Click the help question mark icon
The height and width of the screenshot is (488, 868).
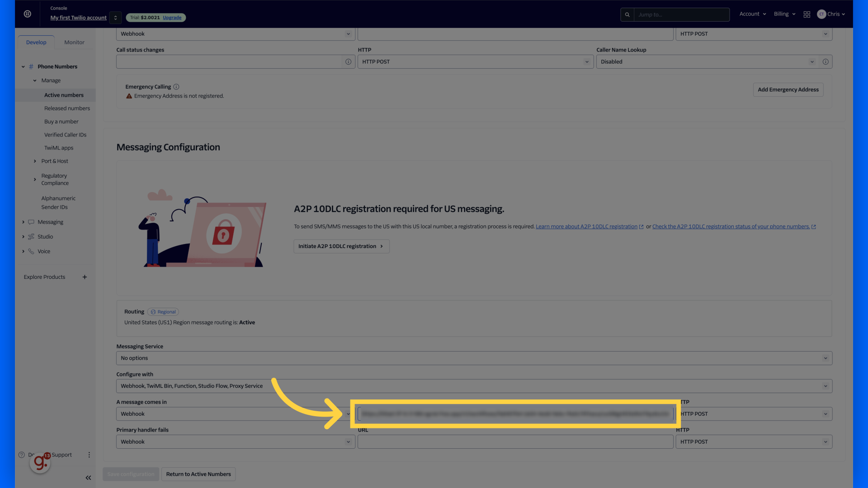21,455
